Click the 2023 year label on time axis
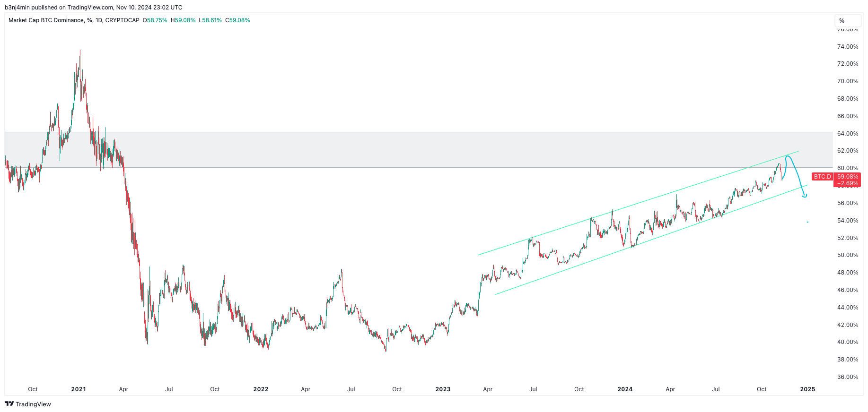Viewport: 868px width, 412px height. point(443,389)
